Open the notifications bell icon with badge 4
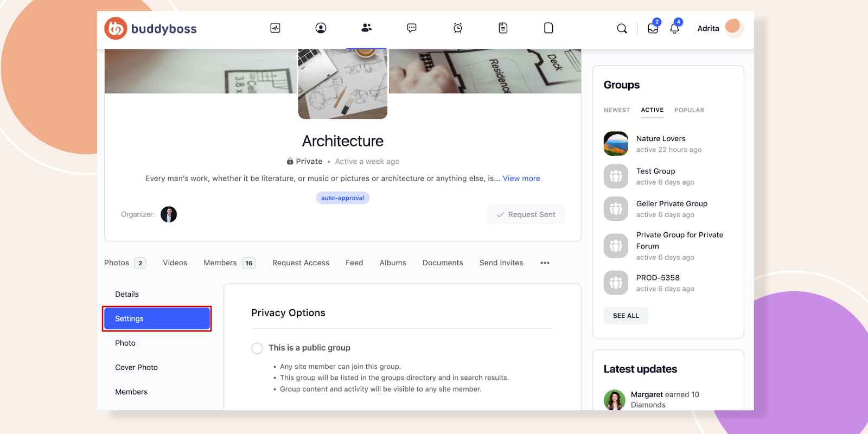Screen dimensions: 868x434 click(x=675, y=28)
